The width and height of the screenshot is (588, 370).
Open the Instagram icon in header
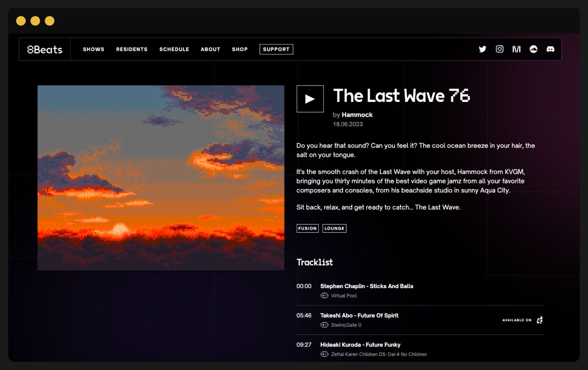point(500,49)
